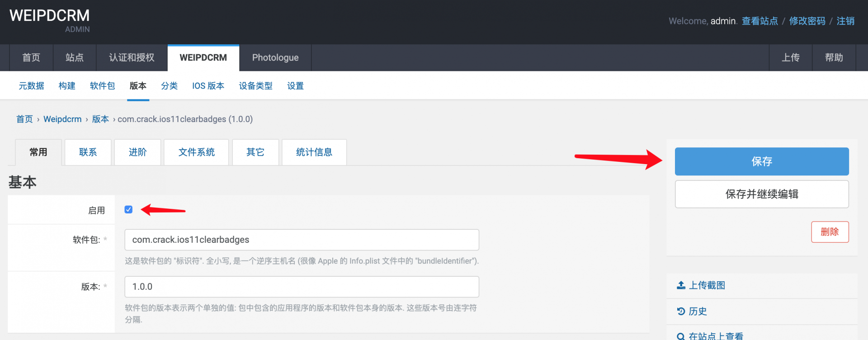
Task: Click the 首页 breadcrumb link
Action: [24, 119]
